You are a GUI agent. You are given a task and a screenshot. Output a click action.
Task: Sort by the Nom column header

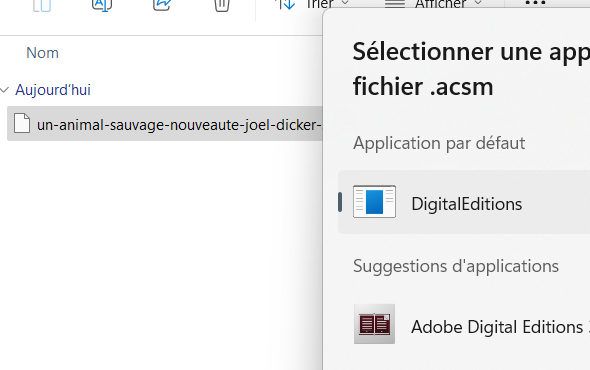(43, 53)
